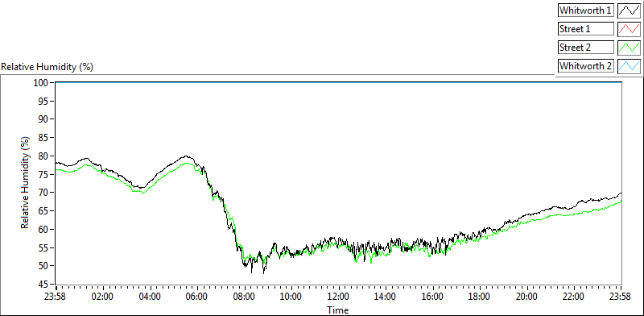This screenshot has height=316, width=644.
Task: Click the 08:00 time axis label
Action: 245,297
